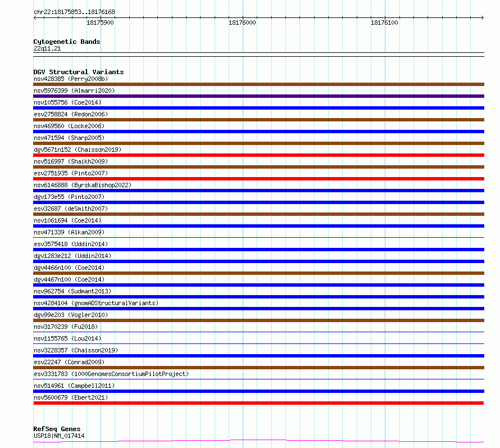
Task: Select the nsv471594 (Sharp2005) label
Action: click(69, 138)
